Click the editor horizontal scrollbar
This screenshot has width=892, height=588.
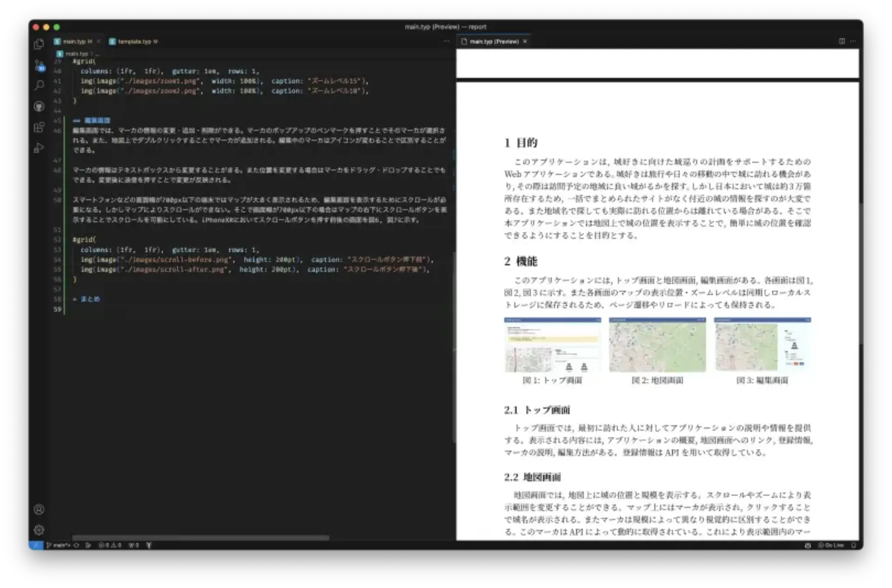tap(200, 538)
